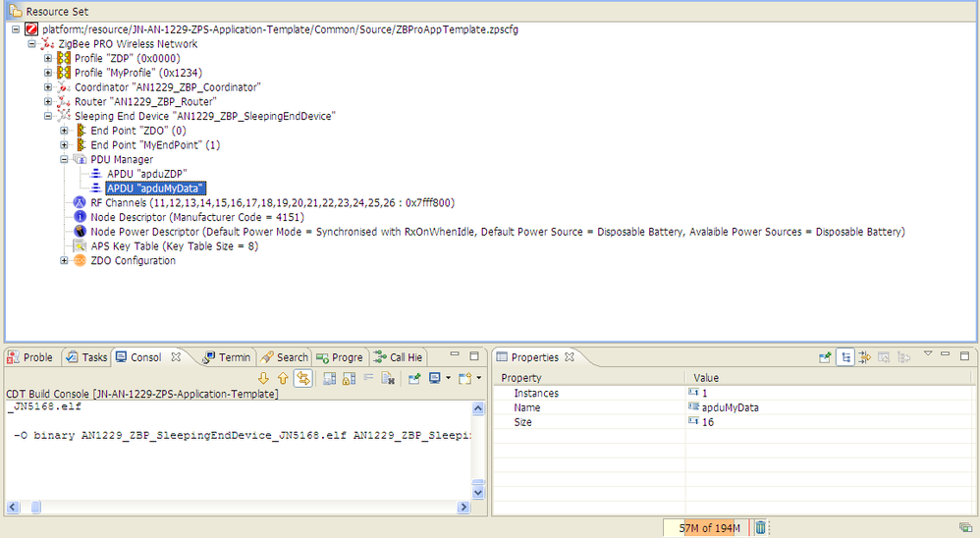Viewport: 980px width, 538px height.
Task: Switch to the Problems tab
Action: 30,357
